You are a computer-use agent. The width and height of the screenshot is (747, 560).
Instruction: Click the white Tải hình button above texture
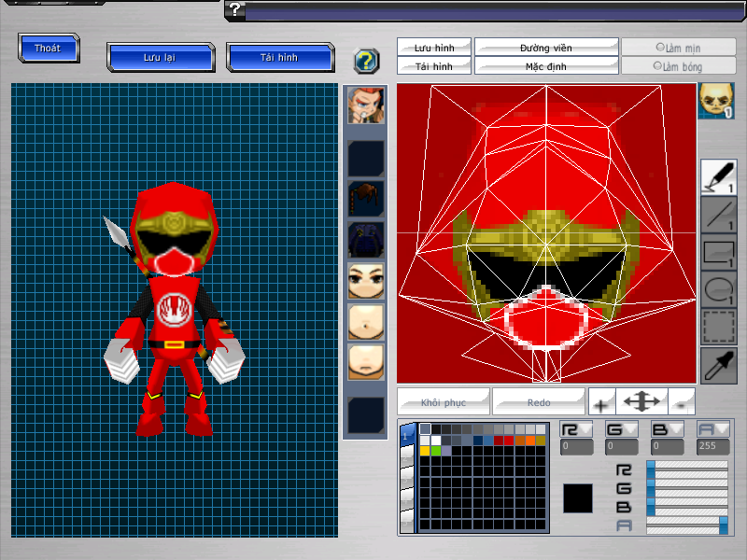pyautogui.click(x=434, y=65)
